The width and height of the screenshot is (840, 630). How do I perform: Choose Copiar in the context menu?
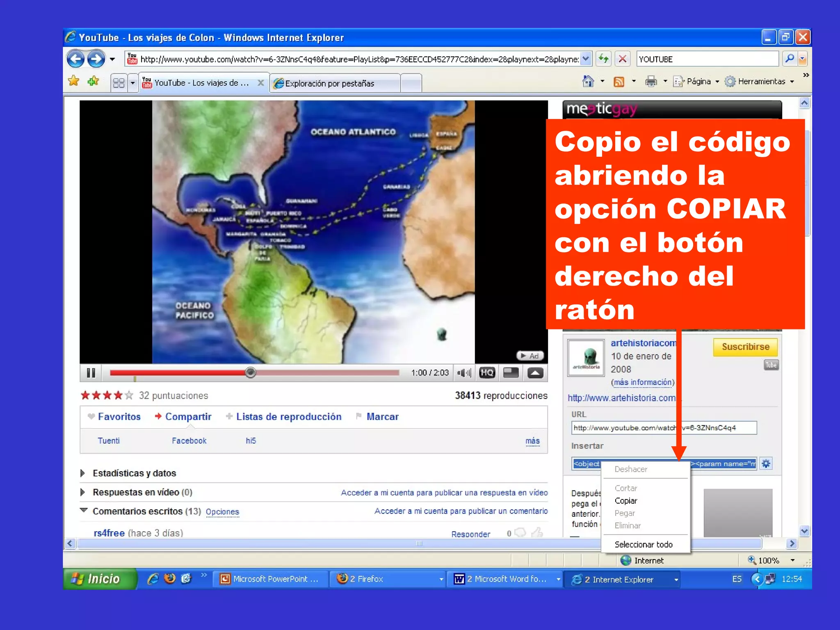[626, 501]
